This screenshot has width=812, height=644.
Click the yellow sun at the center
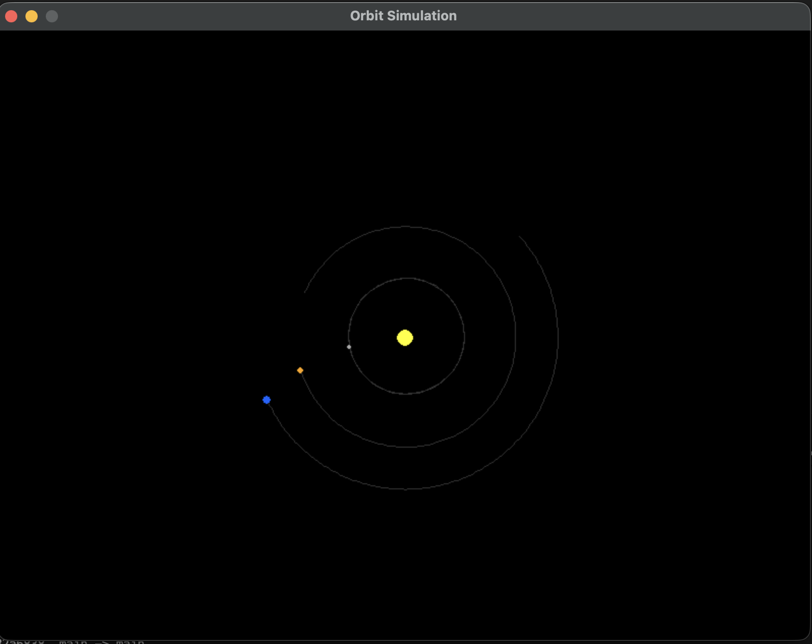pyautogui.click(x=405, y=338)
